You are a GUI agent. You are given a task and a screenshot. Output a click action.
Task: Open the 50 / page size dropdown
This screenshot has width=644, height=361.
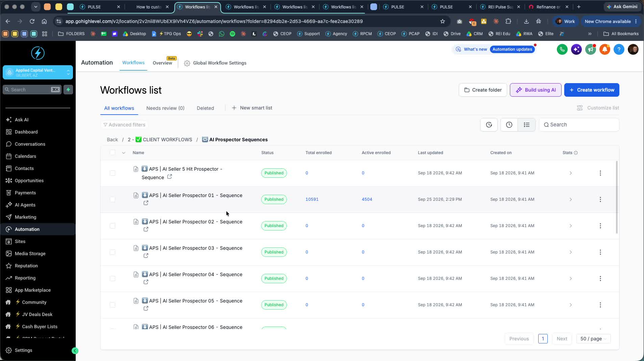pyautogui.click(x=593, y=339)
